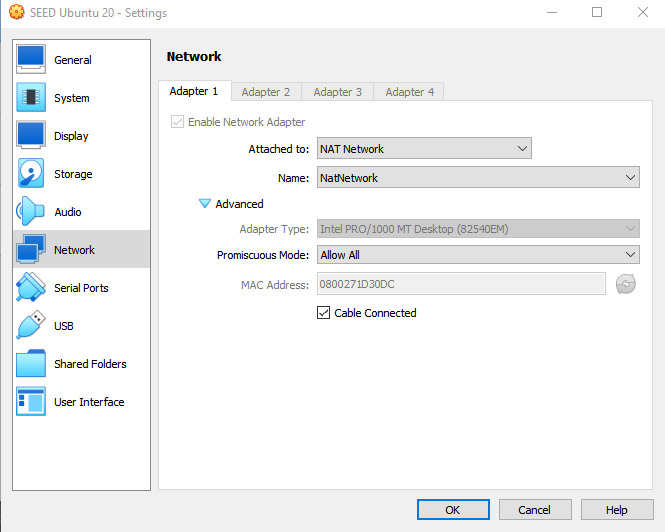Viewport: 665px width, 532px height.
Task: Select the Shared Folders icon
Action: click(31, 364)
